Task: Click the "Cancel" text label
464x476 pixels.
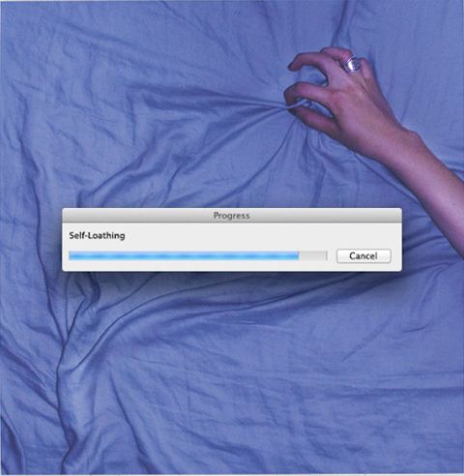Action: 363,255
